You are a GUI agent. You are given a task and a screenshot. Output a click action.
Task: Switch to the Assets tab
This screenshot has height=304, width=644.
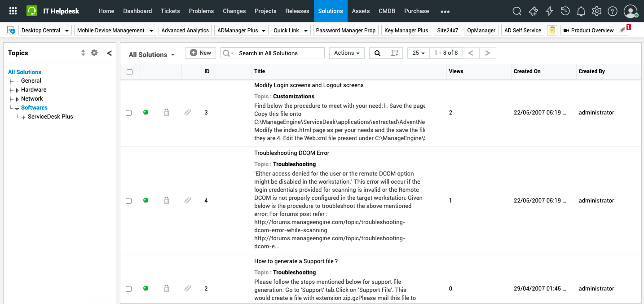361,11
